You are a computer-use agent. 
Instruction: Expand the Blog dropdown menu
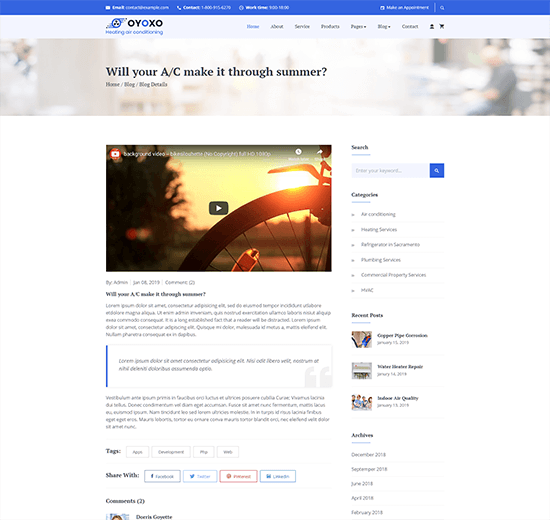(384, 26)
